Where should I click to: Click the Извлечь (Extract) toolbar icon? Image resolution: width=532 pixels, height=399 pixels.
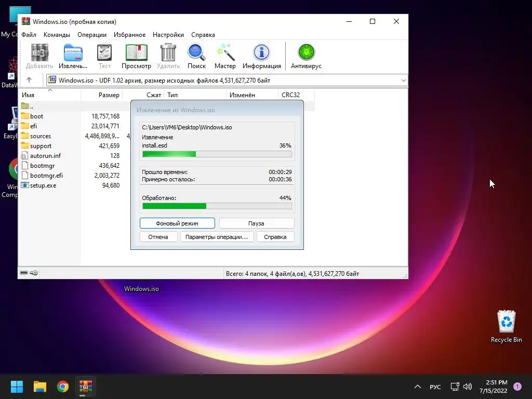(x=73, y=56)
